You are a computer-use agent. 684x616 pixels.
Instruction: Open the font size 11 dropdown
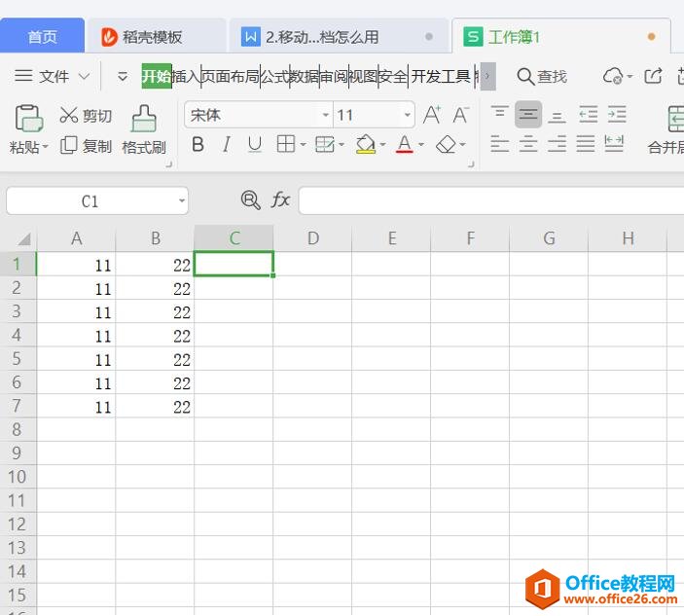point(408,115)
